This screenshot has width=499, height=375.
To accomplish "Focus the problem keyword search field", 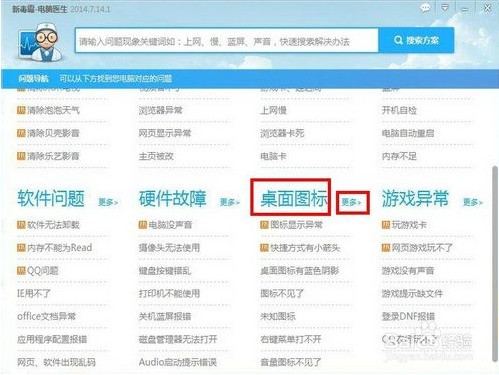I will tap(227, 41).
